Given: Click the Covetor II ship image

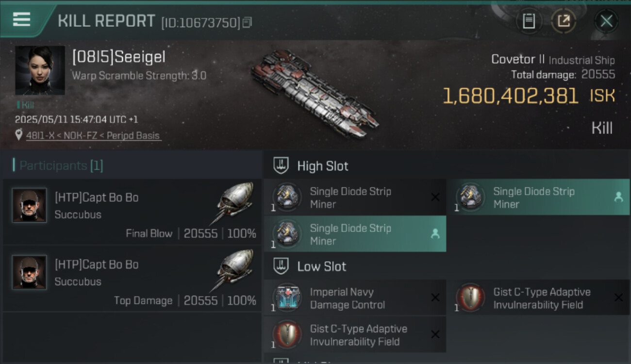Looking at the screenshot, I should (315, 95).
